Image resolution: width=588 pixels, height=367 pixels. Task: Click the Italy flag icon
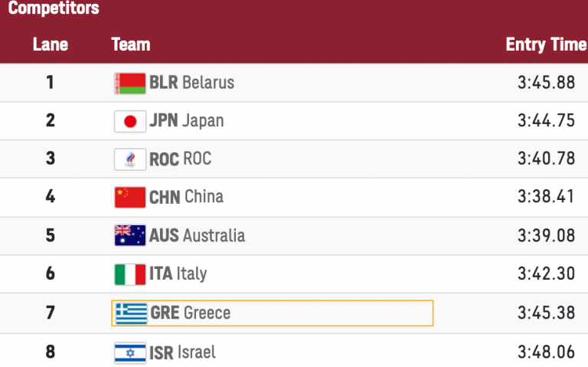129,274
